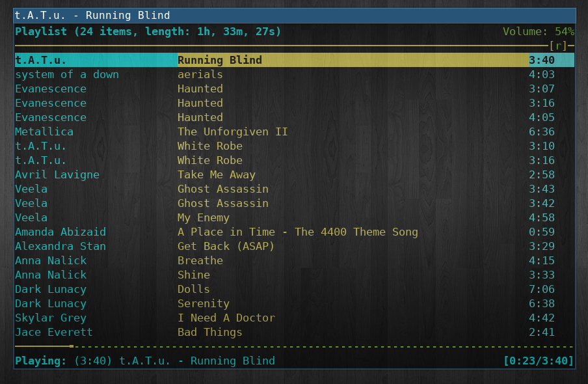Click the elapsed time counter "[0:23/3:40]"
Image resolution: width=588 pixels, height=384 pixels.
click(539, 361)
